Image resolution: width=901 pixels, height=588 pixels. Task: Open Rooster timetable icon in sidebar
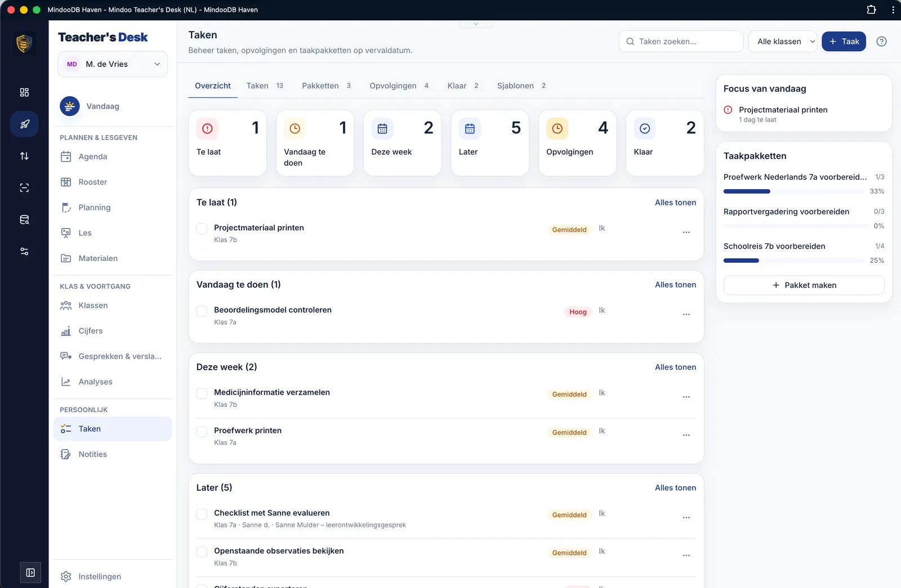point(66,182)
